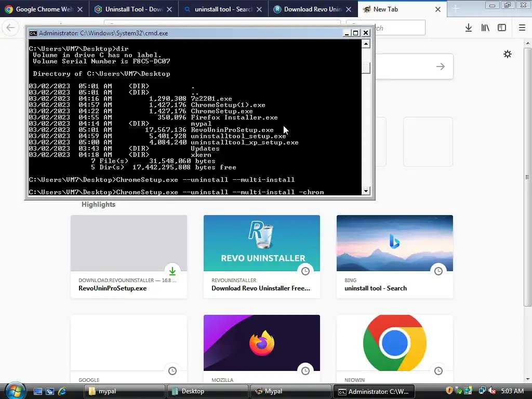The width and height of the screenshot is (532, 399).
Task: Click cmd scrollbar up arrow
Action: coord(366,44)
